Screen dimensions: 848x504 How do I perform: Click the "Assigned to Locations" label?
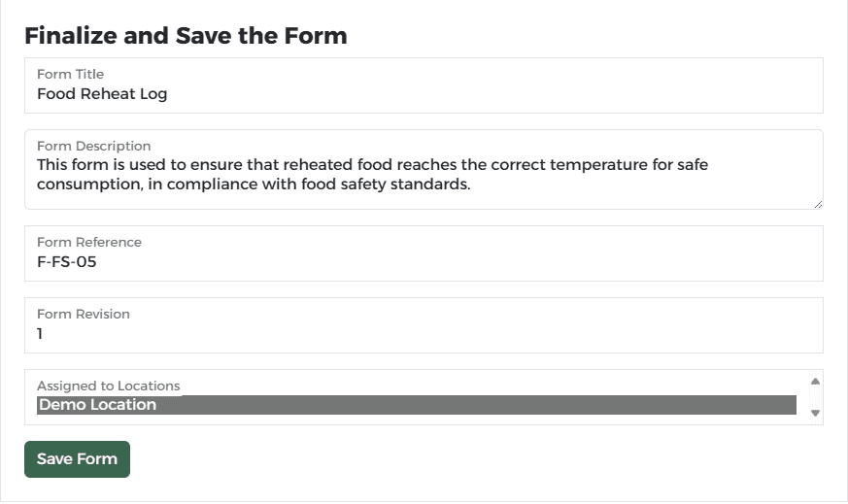coord(108,386)
